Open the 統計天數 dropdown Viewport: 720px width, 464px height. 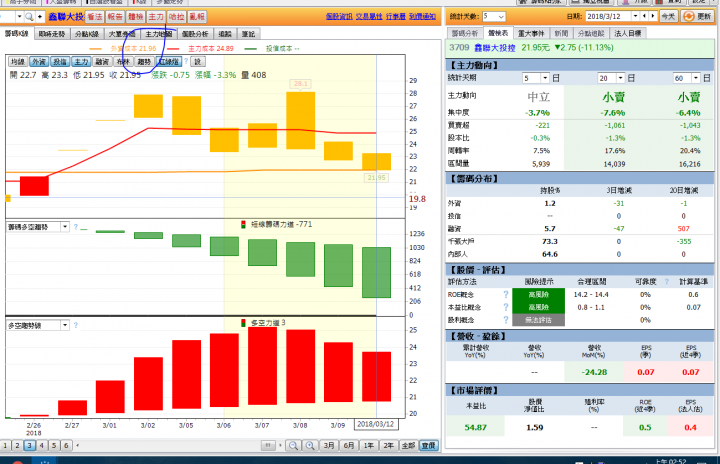point(501,17)
